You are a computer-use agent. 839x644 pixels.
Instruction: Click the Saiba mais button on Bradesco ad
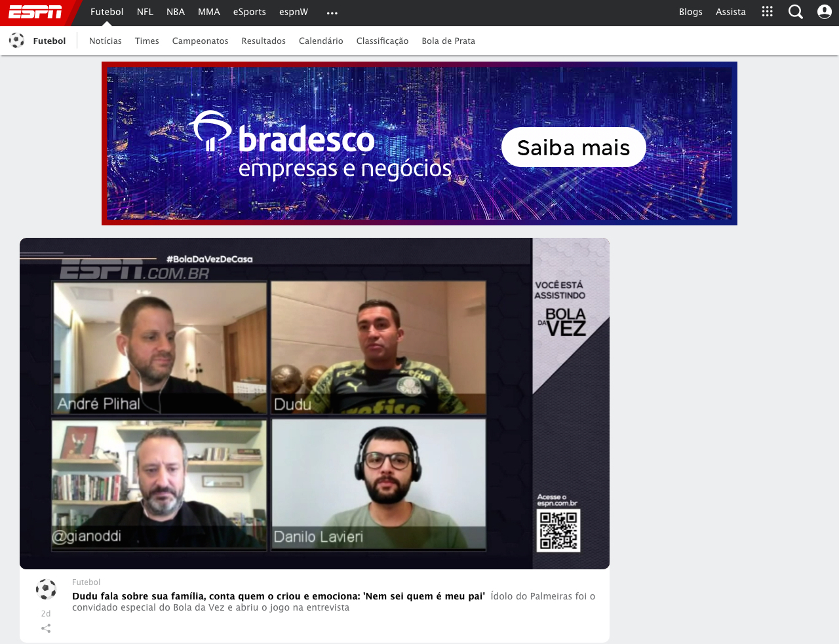click(x=574, y=147)
